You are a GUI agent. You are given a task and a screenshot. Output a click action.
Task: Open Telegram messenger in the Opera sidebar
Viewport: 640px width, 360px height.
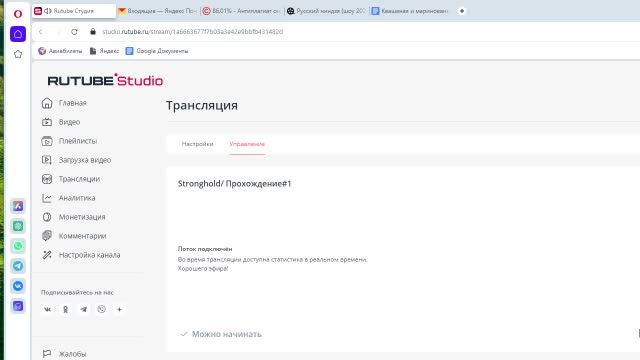click(x=18, y=266)
